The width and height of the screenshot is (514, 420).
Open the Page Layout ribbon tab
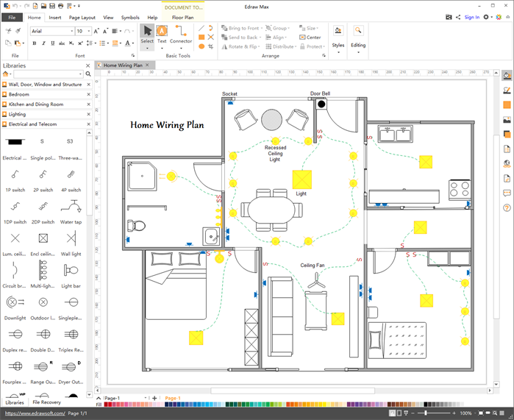pos(82,17)
